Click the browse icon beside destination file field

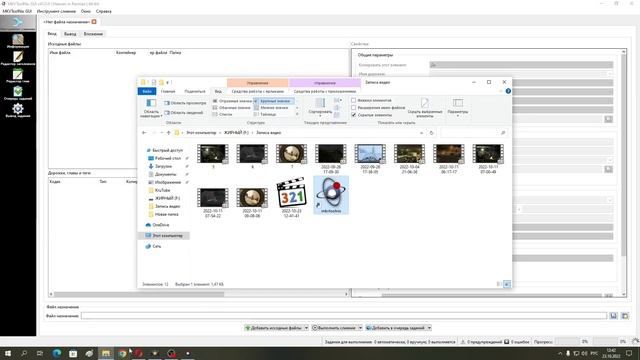tap(613, 316)
